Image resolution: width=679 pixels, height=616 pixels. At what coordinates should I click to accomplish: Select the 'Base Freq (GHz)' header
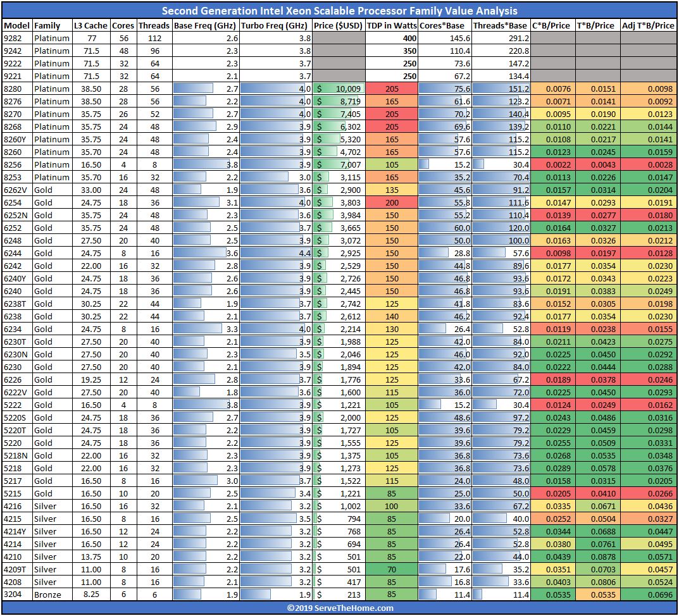coord(205,25)
